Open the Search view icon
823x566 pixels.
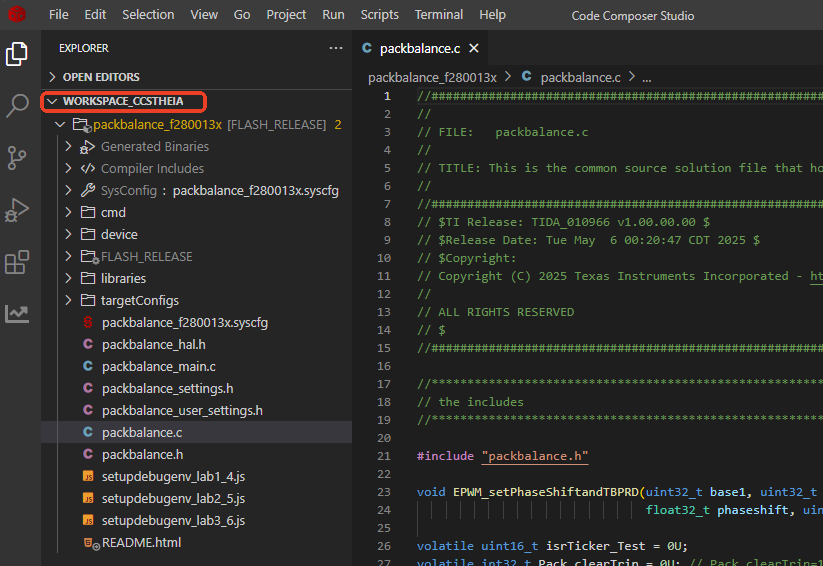pyautogui.click(x=17, y=106)
